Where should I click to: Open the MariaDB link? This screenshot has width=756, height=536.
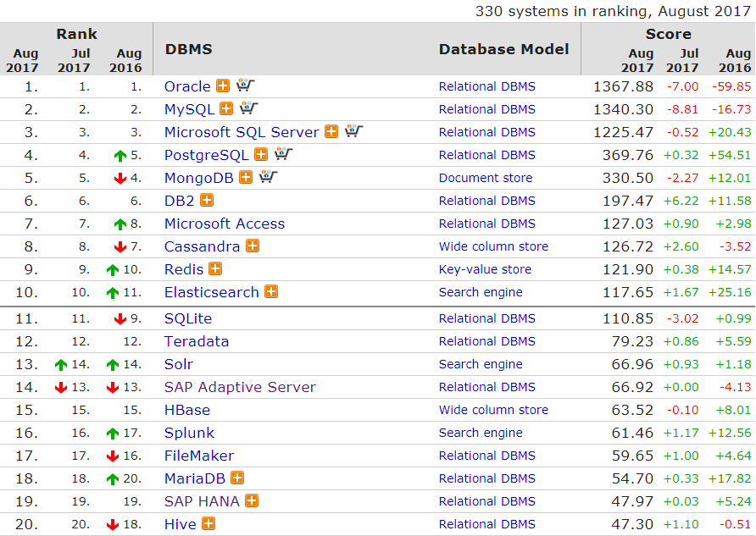click(x=195, y=478)
